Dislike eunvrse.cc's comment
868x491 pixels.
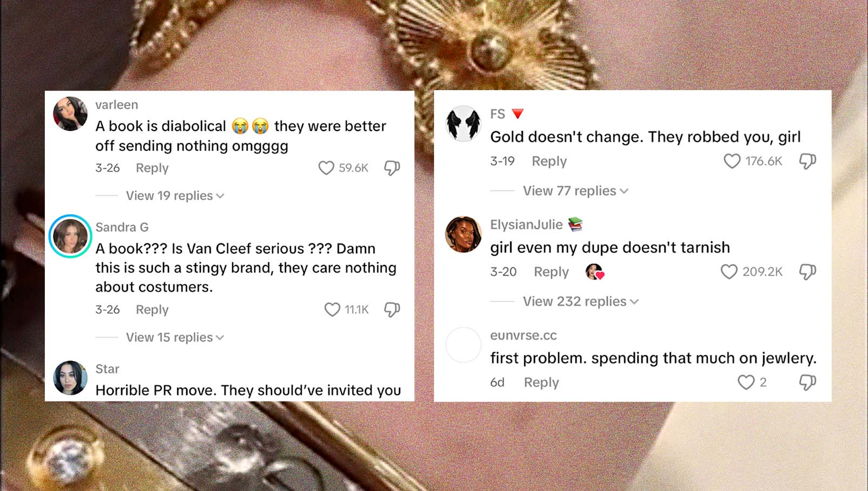coord(808,382)
